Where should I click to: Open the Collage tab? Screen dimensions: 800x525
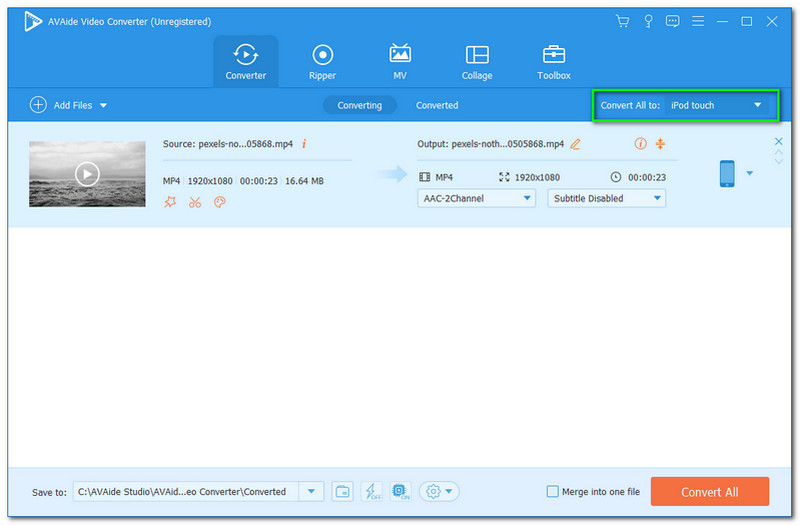(477, 62)
